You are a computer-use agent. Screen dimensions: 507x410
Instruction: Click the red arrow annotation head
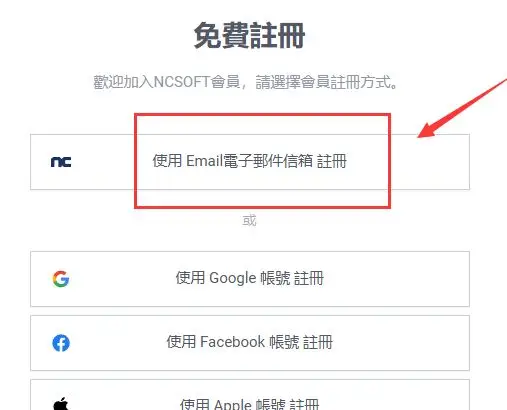click(x=427, y=130)
